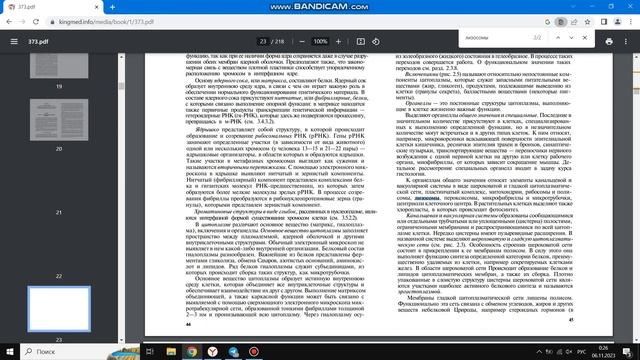Screen dimensions: 640x360
Task: Edit the page number field showing 23
Action: click(x=263, y=41)
